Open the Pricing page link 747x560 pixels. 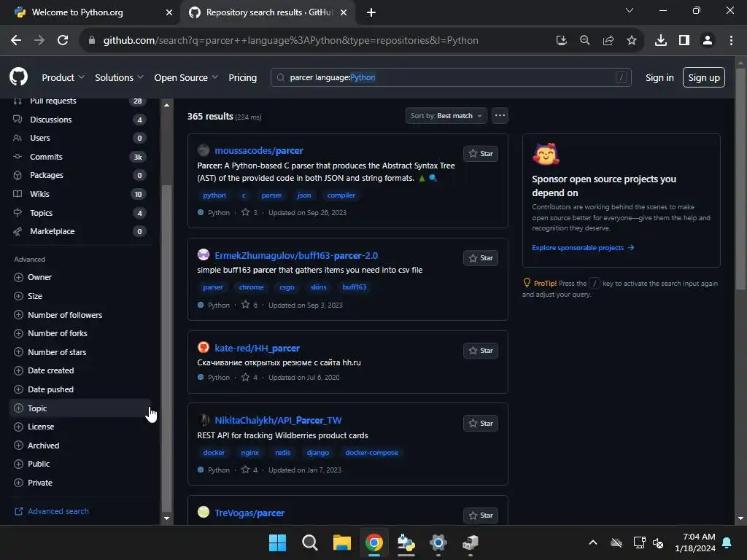coord(242,77)
